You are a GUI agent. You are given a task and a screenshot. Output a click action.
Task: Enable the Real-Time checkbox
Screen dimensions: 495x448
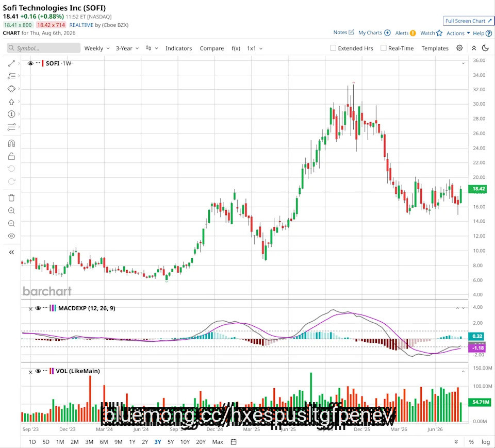pos(383,48)
